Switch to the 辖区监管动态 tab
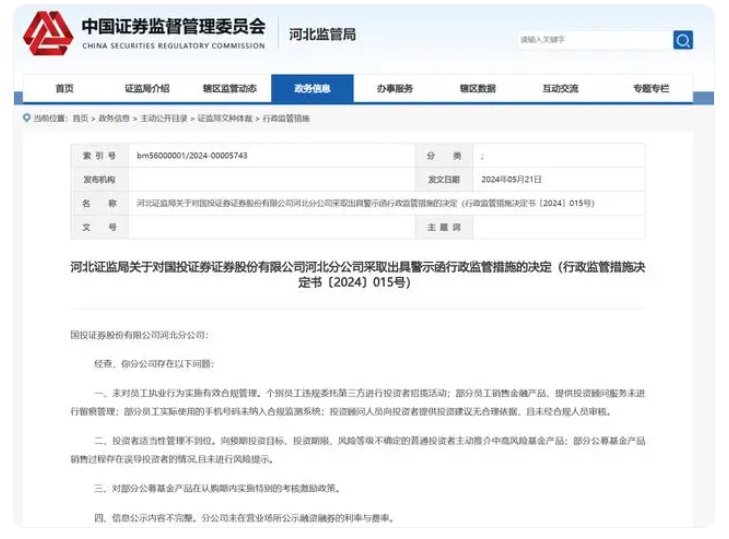 230,89
